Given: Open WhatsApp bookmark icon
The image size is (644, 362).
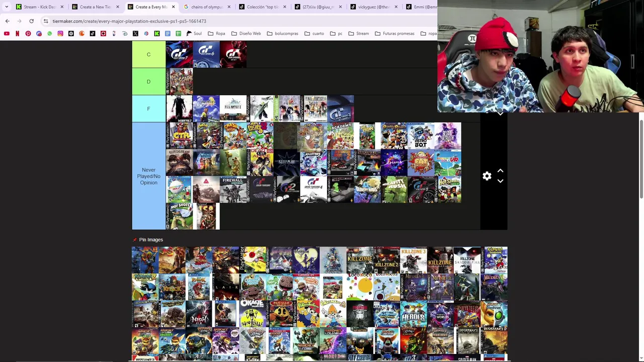Looking at the screenshot, I should point(49,34).
